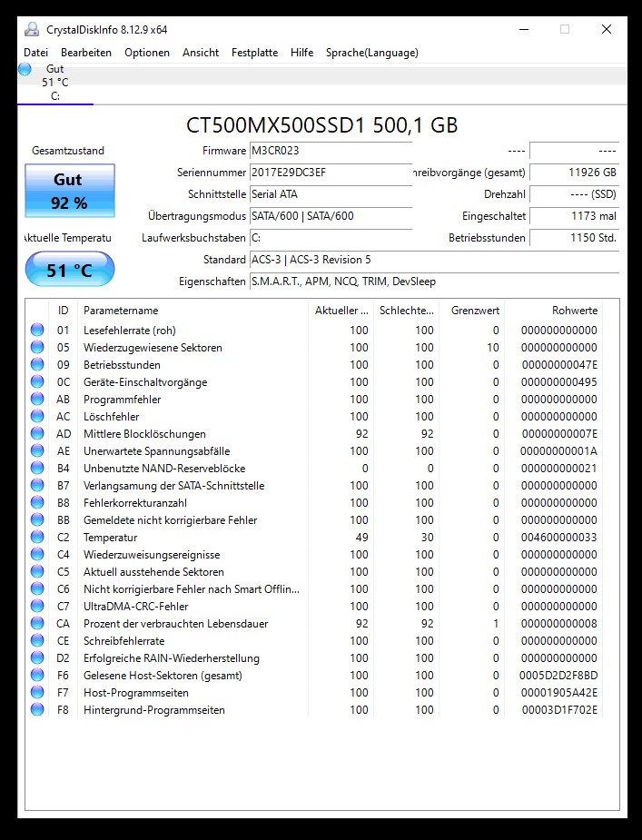Open the Bearbeiten menu
This screenshot has width=642, height=840.
(x=86, y=53)
